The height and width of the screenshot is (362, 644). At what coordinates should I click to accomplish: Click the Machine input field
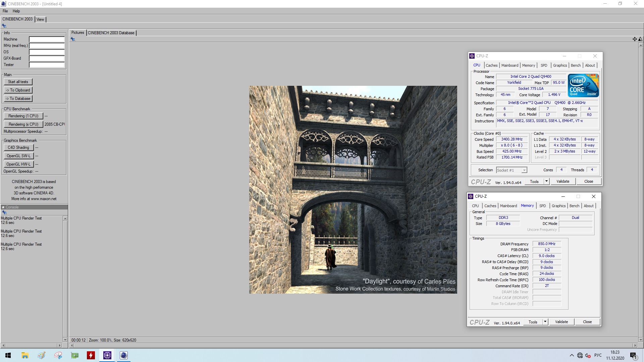point(47,39)
